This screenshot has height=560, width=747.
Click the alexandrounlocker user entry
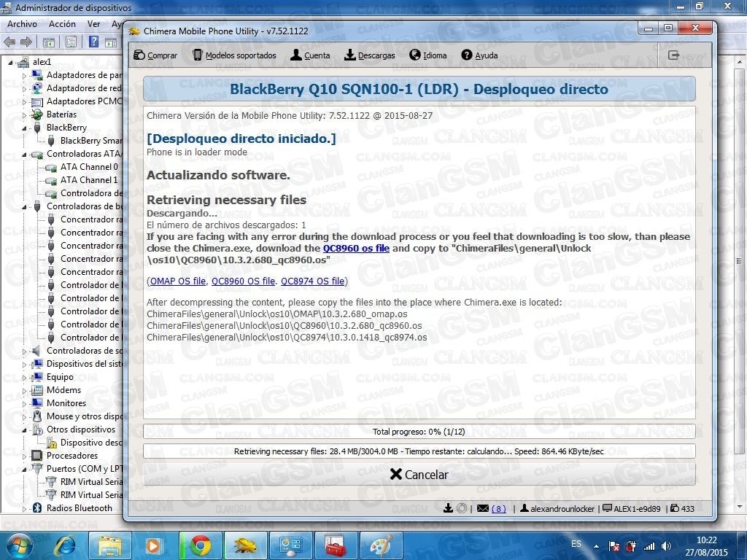point(557,508)
